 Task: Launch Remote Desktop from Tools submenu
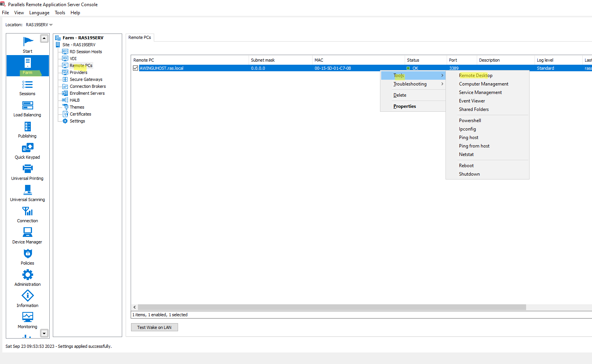tap(487, 75)
